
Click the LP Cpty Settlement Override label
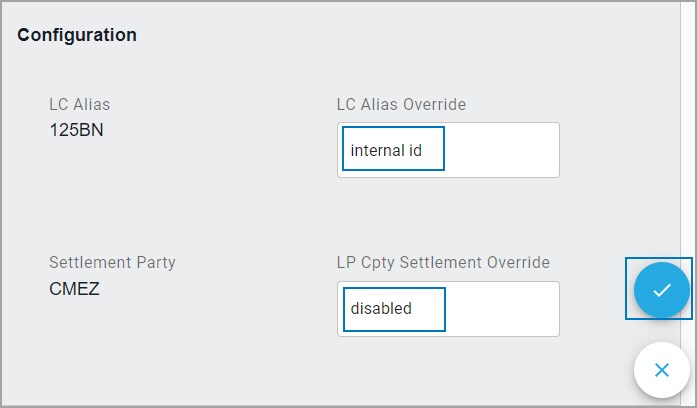(x=443, y=263)
